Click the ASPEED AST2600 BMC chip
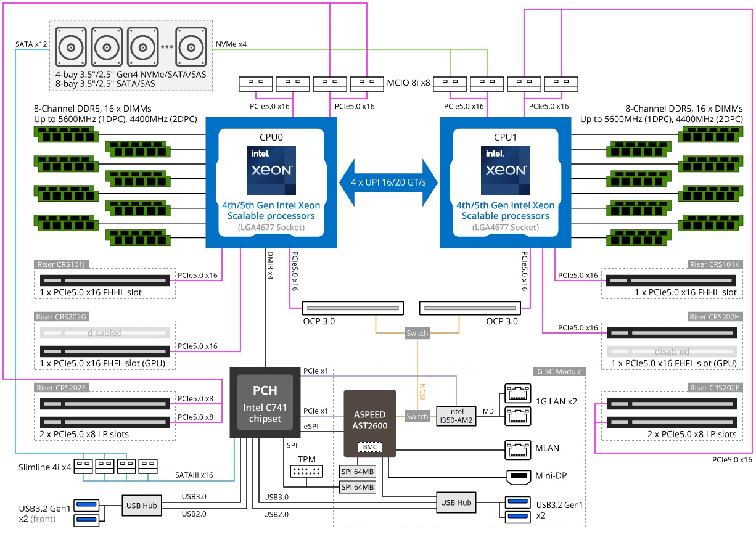Image resolution: width=756 pixels, height=537 pixels. (x=371, y=418)
